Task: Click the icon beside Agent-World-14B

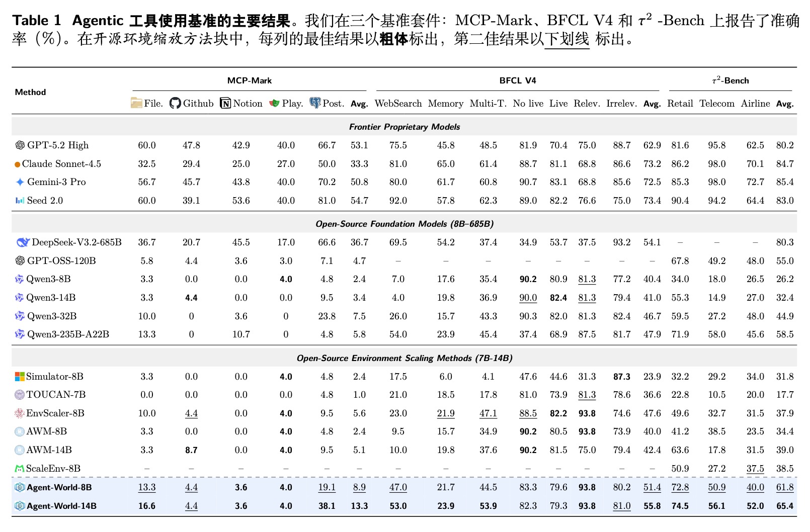Action: [x=20, y=506]
